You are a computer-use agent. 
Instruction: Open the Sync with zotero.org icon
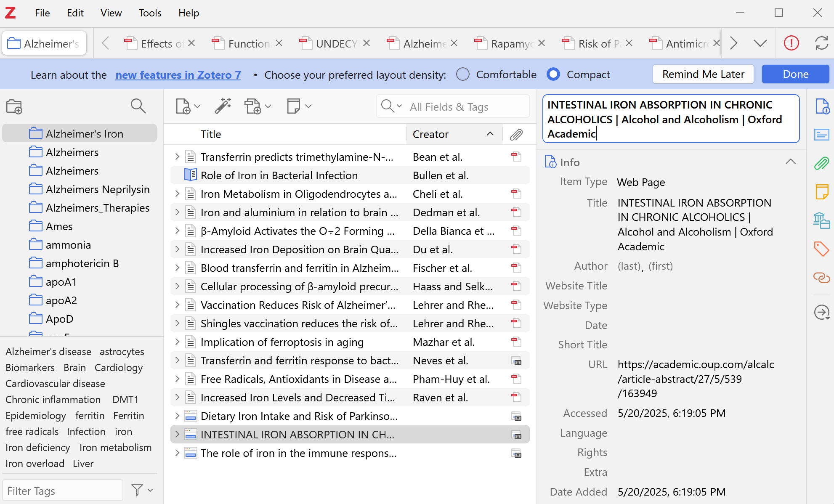point(821,43)
